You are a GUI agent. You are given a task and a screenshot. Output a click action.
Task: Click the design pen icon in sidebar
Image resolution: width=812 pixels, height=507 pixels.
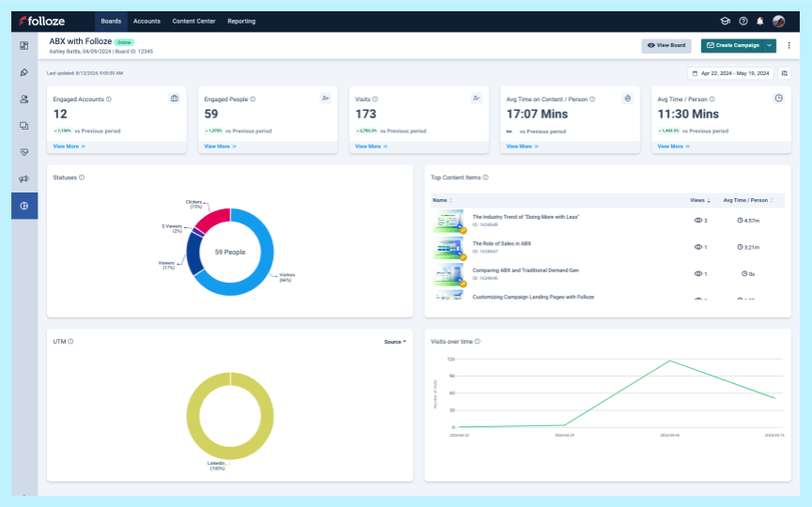23,72
